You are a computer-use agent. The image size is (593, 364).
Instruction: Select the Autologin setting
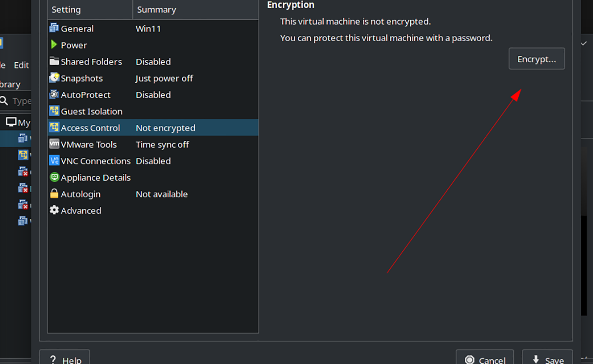click(153, 194)
